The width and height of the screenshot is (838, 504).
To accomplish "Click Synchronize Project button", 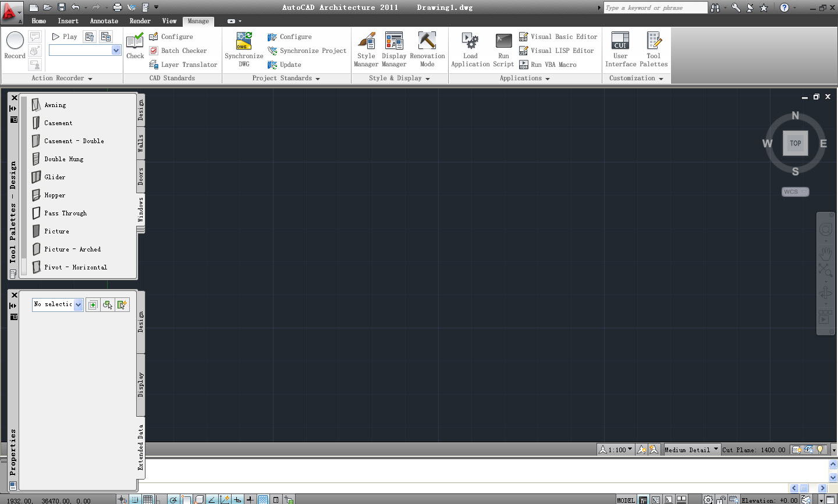I will click(307, 51).
